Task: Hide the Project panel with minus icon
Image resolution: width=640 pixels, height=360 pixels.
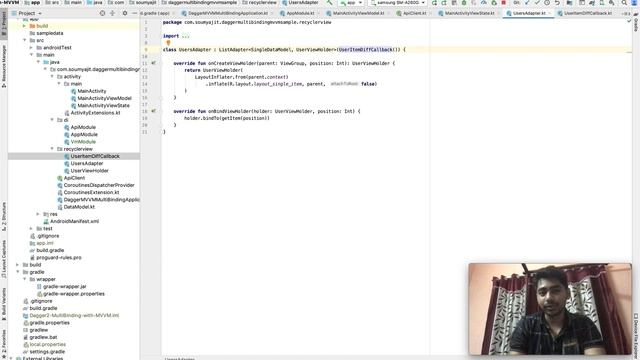Action: pos(134,13)
